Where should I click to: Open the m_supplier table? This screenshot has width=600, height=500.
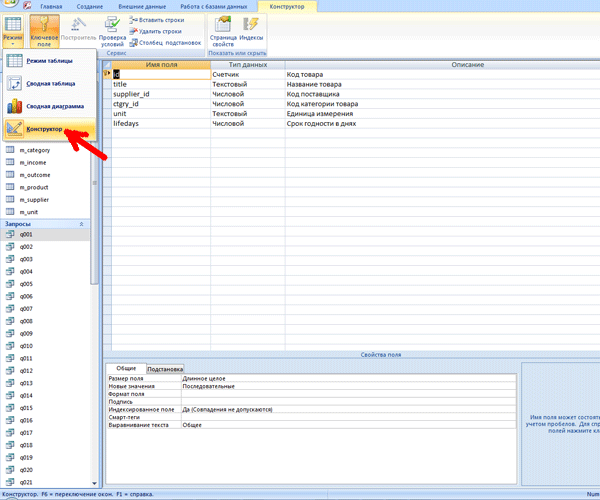[x=34, y=200]
